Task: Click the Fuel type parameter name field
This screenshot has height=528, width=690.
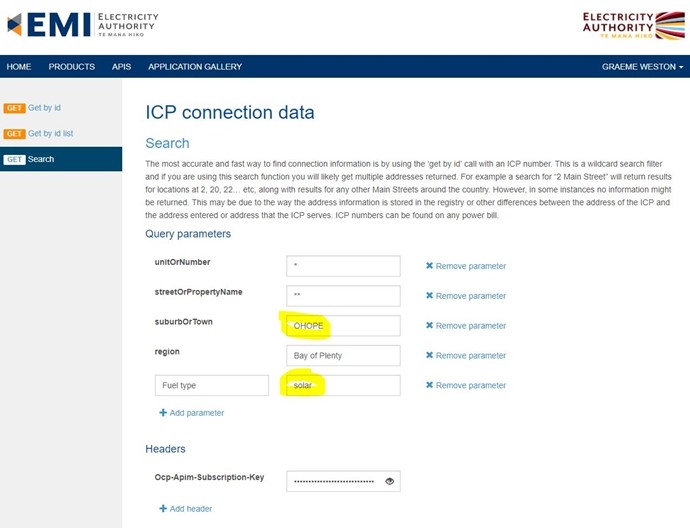Action: tap(212, 385)
